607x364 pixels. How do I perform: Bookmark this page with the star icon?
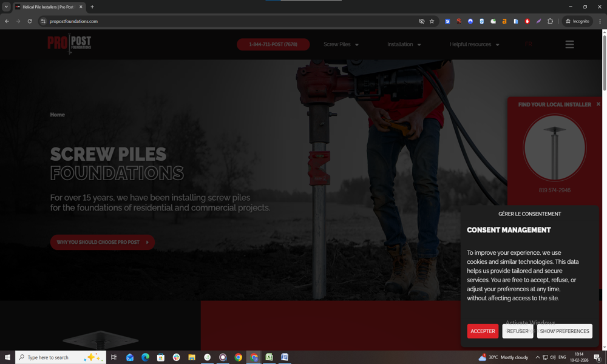coord(432,21)
